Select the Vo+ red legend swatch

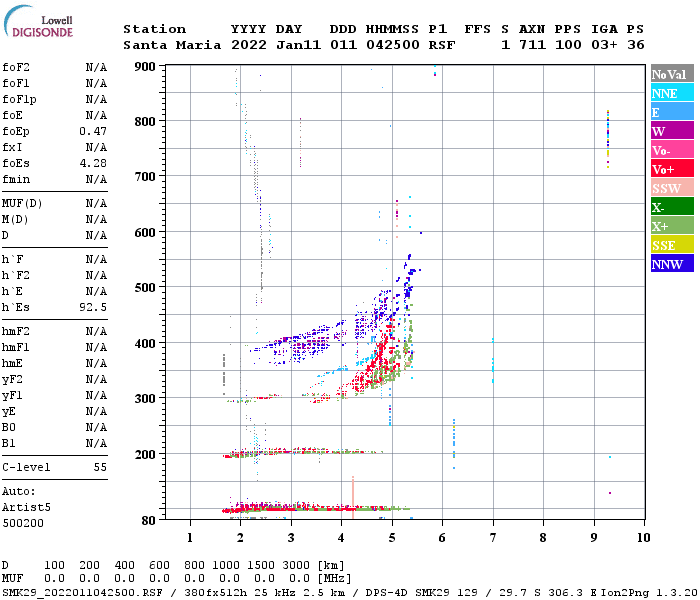[x=672, y=169]
